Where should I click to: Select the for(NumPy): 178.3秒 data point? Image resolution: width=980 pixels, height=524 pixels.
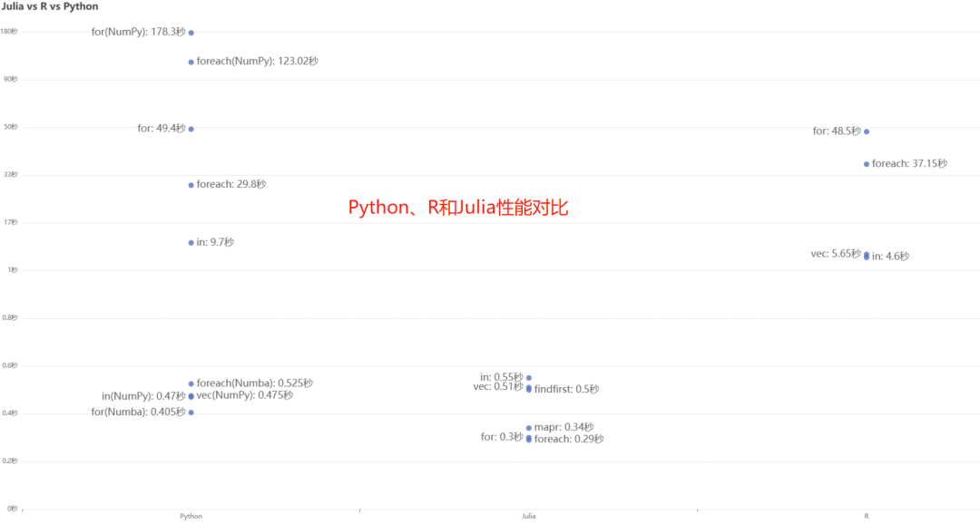click(x=190, y=32)
